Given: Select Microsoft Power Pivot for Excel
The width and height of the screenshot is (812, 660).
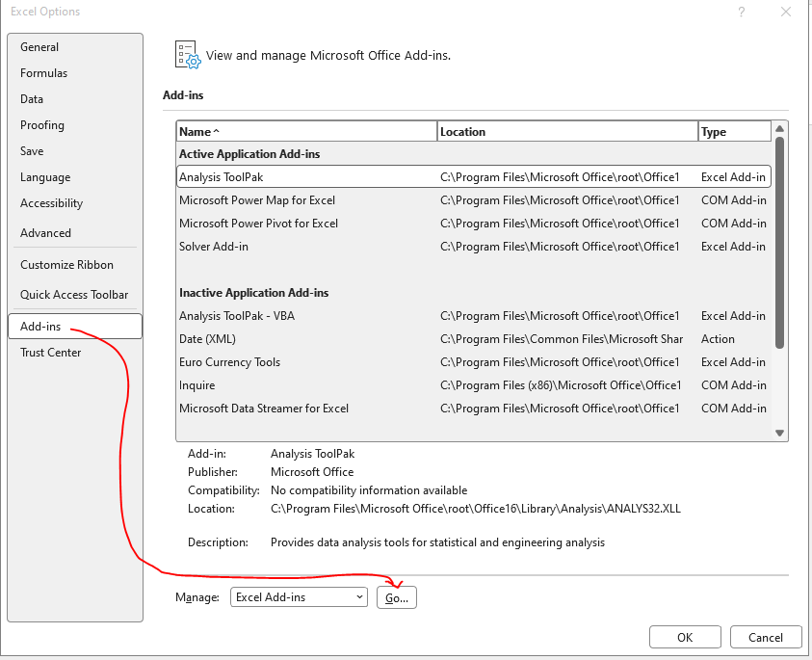Looking at the screenshot, I should pos(474,224).
